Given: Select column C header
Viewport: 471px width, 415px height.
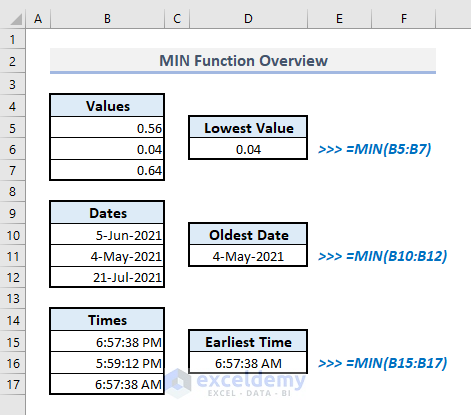Looking at the screenshot, I should (x=177, y=19).
